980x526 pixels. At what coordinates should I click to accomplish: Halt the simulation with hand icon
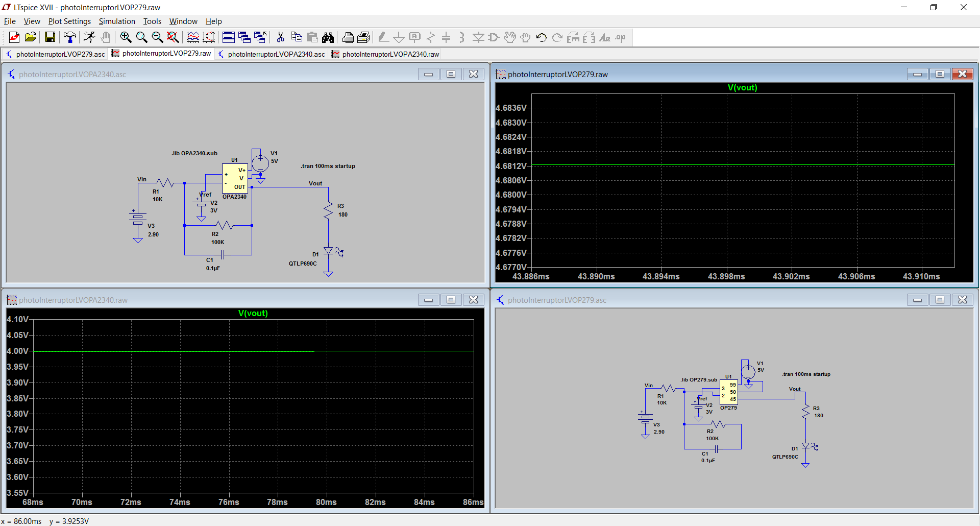click(x=105, y=37)
